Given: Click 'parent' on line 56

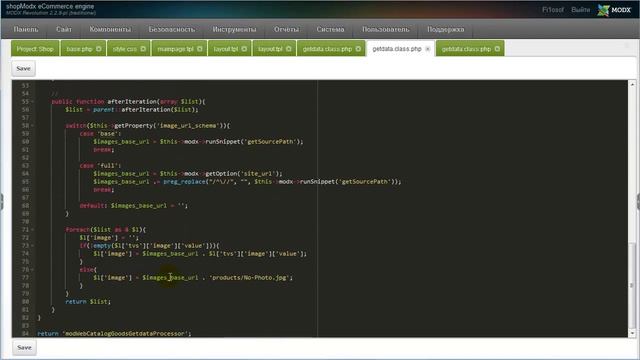Looking at the screenshot, I should 104,110.
